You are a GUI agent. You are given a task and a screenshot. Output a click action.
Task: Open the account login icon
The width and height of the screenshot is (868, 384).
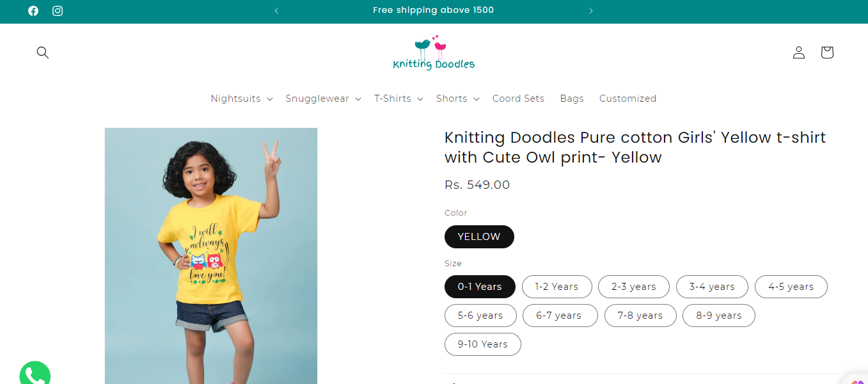pos(798,52)
